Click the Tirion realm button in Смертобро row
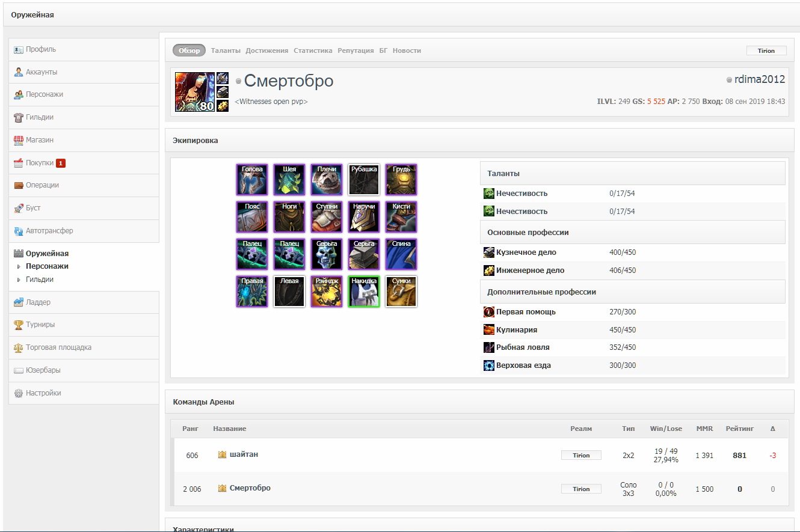This screenshot has width=800, height=532. click(x=581, y=489)
